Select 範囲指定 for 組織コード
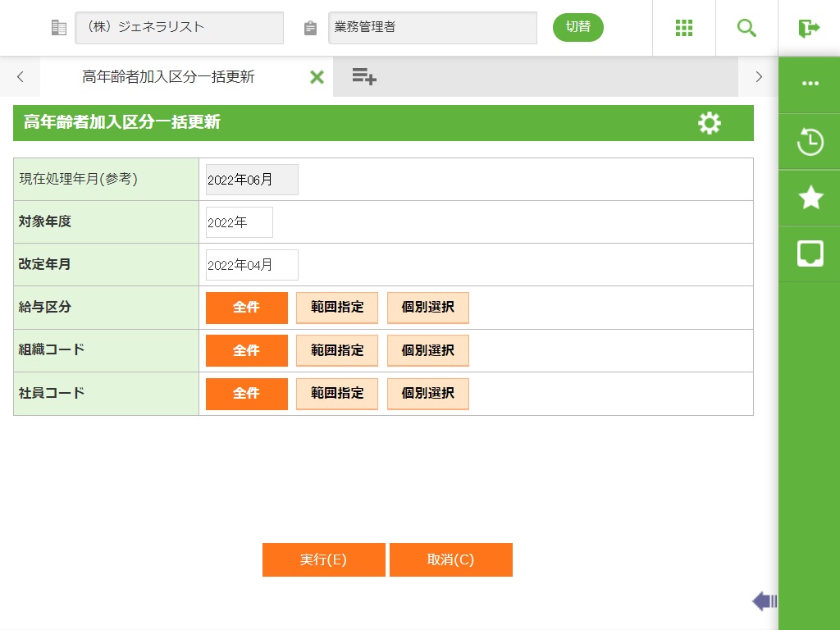 point(337,350)
